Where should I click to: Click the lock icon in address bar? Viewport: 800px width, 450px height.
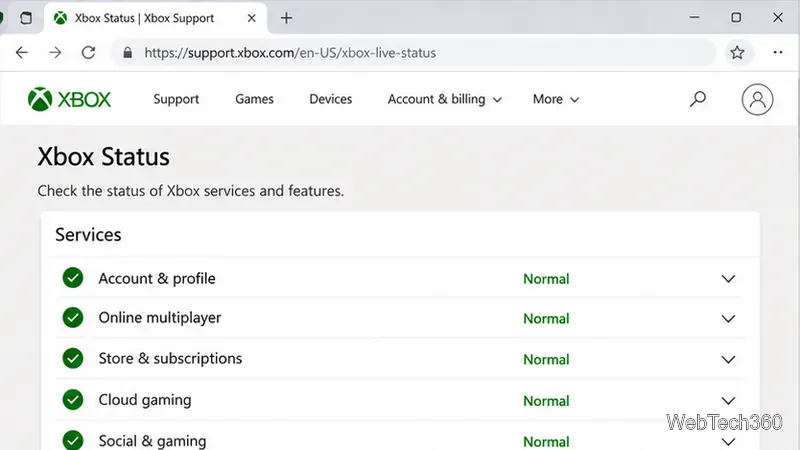tap(128, 53)
